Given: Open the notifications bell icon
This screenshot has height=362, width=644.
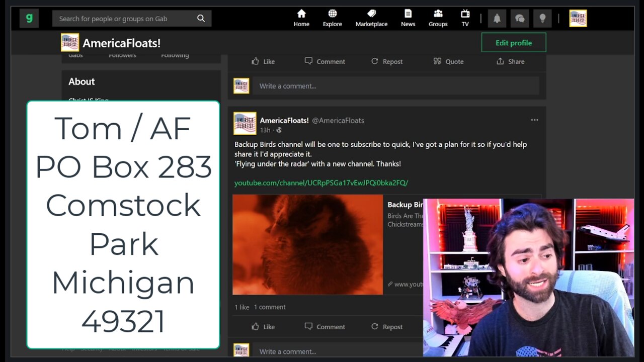Looking at the screenshot, I should coord(497,19).
